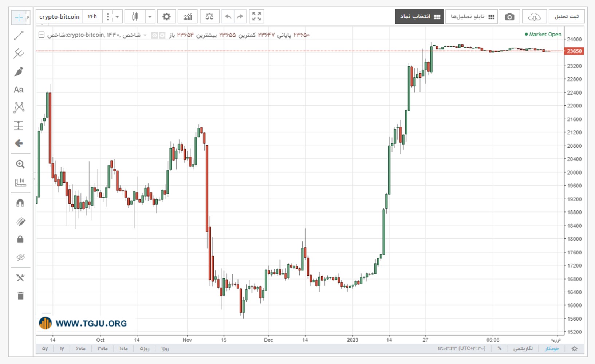Activate the zoom-in magnifier tool
The height and width of the screenshot is (364, 595).
20,164
